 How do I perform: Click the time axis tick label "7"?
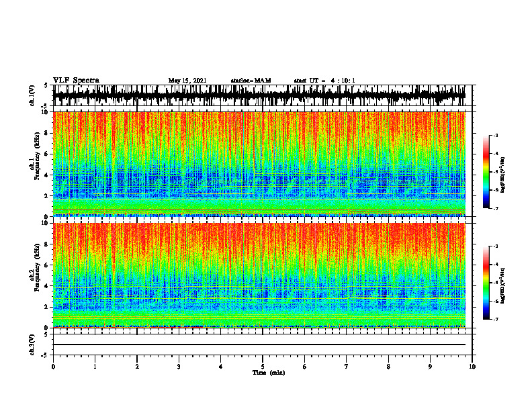tap(347, 367)
